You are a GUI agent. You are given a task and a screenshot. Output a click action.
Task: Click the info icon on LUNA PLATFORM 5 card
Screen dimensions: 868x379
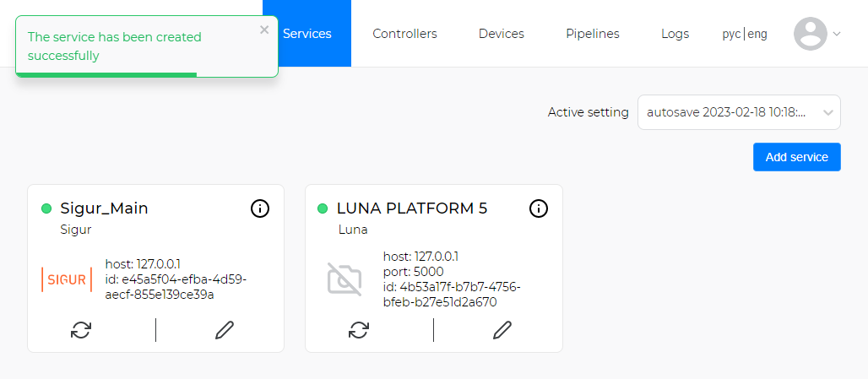(538, 208)
